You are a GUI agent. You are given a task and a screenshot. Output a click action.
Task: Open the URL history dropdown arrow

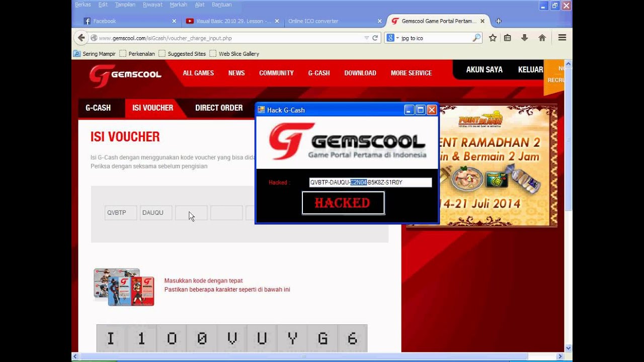tap(366, 38)
